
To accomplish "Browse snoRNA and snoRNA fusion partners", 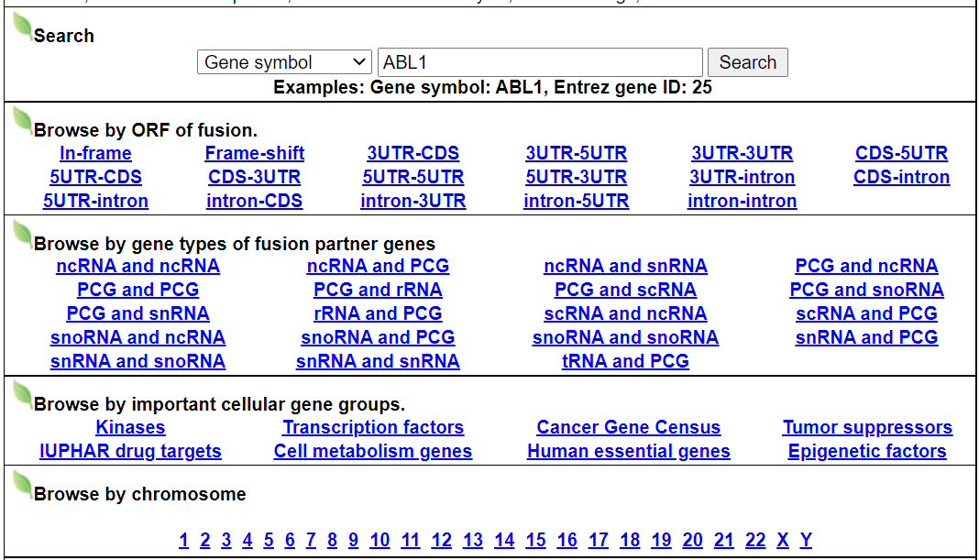I will coord(625,337).
